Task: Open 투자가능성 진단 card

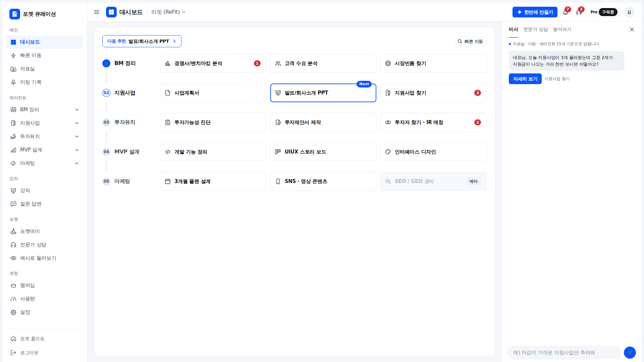Action: [x=213, y=122]
